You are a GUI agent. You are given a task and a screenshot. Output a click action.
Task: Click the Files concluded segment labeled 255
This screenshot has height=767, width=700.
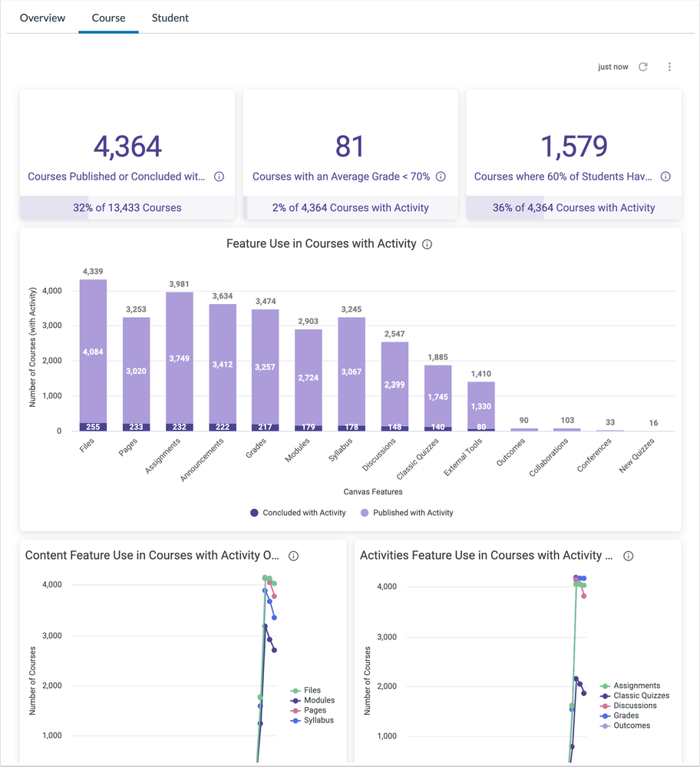tap(93, 427)
